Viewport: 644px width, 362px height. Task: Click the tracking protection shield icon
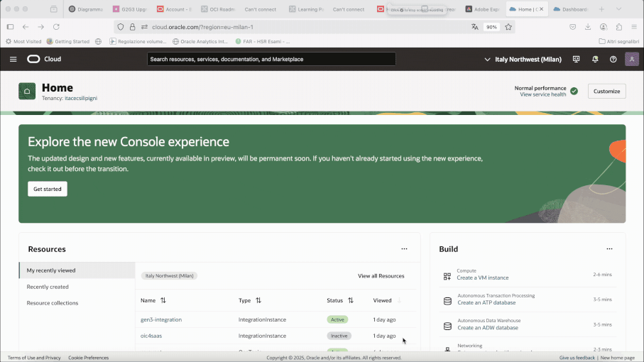120,27
